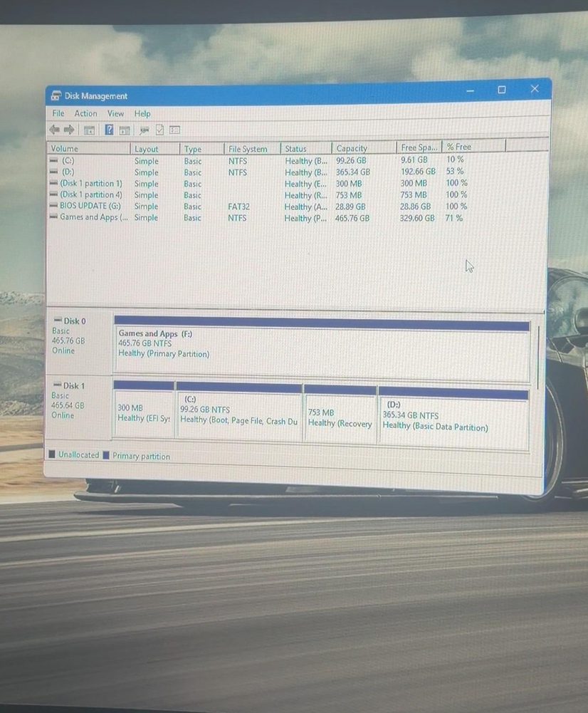Click the drive icon beside volume (D:)

tap(53, 172)
